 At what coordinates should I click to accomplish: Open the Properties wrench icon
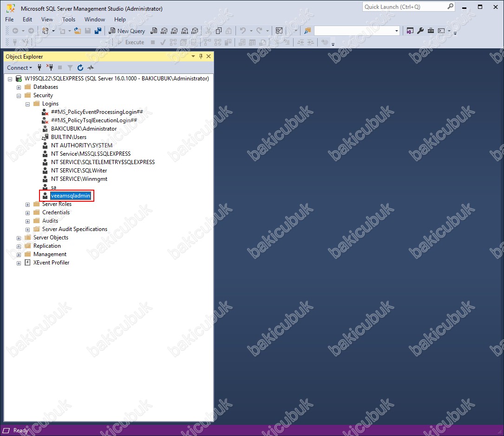pyautogui.click(x=420, y=31)
